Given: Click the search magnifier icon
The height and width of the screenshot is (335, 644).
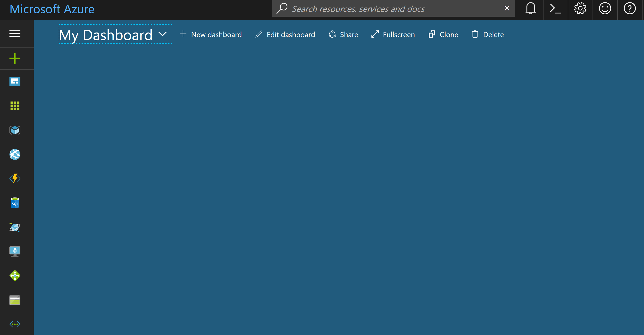Looking at the screenshot, I should [x=282, y=8].
